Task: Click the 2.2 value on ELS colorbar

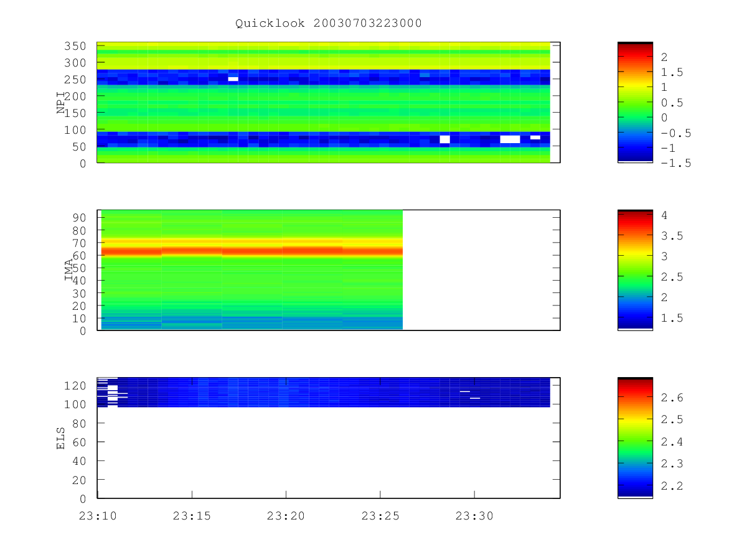Action: coord(672,486)
